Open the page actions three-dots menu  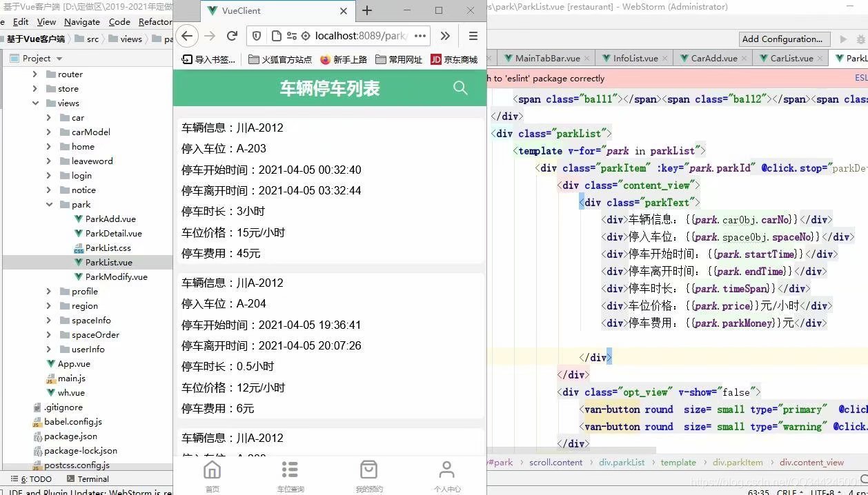click(x=421, y=36)
